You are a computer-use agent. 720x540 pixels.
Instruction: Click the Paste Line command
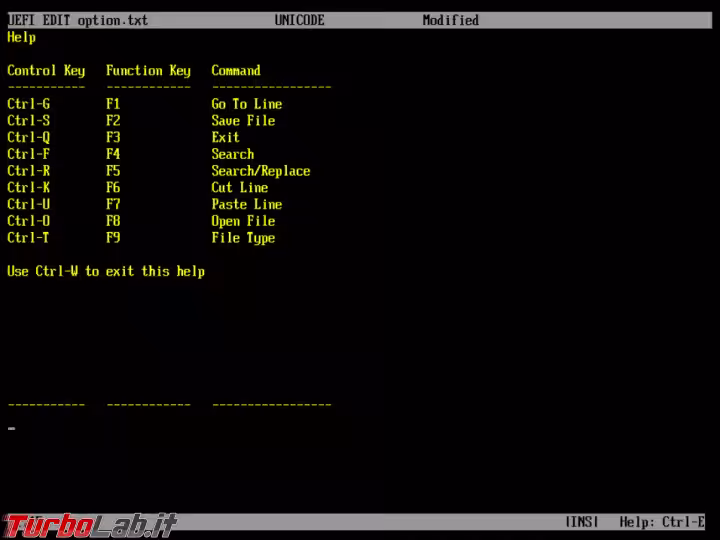(x=246, y=204)
